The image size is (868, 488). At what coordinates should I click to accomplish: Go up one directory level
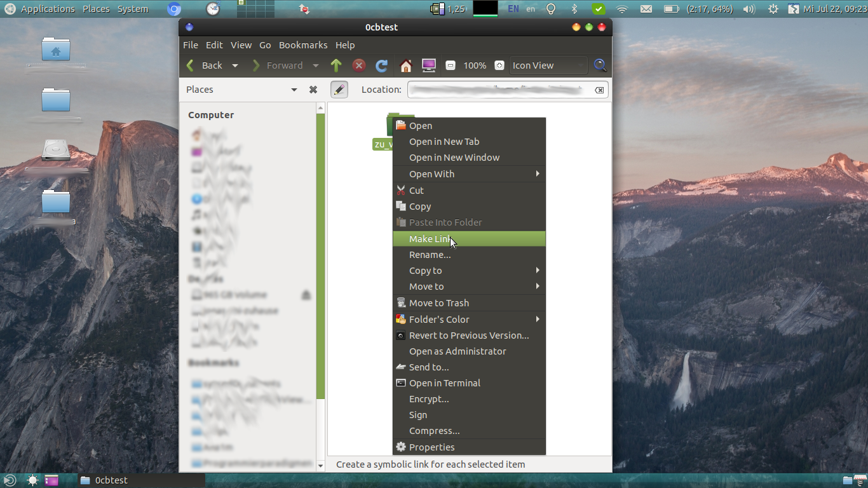click(336, 65)
